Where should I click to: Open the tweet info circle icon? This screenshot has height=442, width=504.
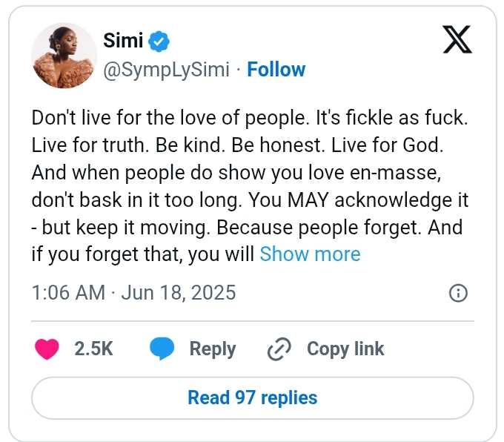458,293
